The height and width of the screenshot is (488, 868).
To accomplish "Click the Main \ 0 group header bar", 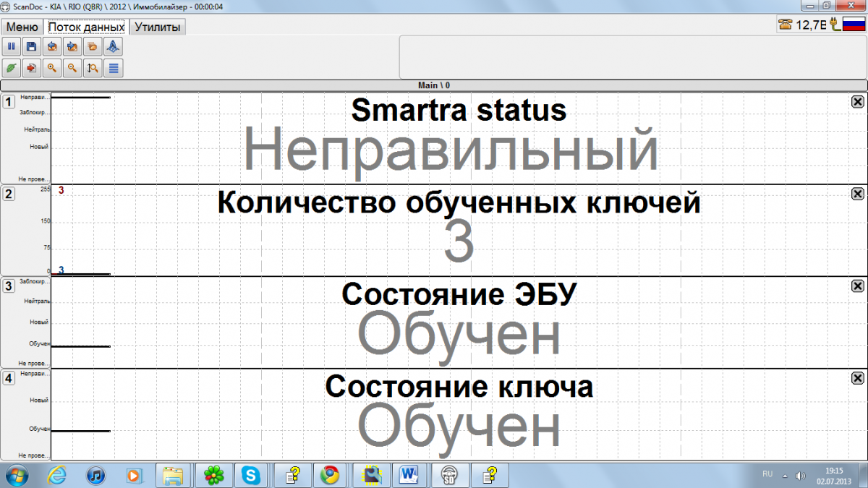I will [x=434, y=85].
